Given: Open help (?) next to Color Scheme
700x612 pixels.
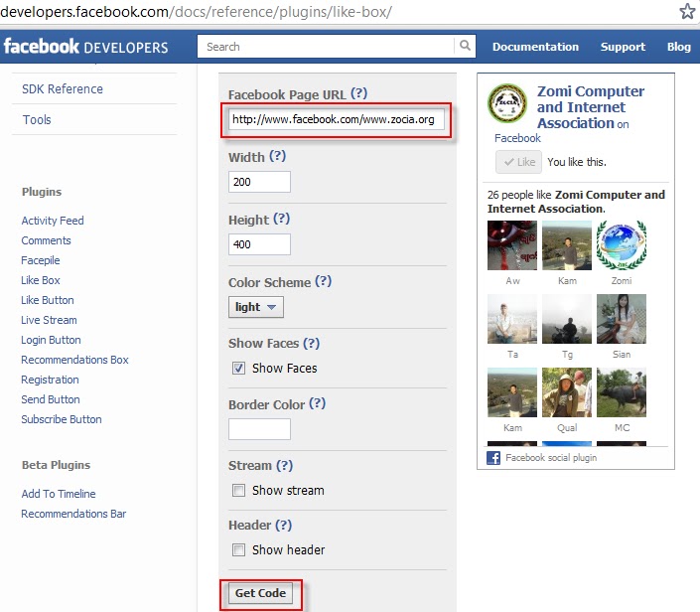Looking at the screenshot, I should [324, 281].
